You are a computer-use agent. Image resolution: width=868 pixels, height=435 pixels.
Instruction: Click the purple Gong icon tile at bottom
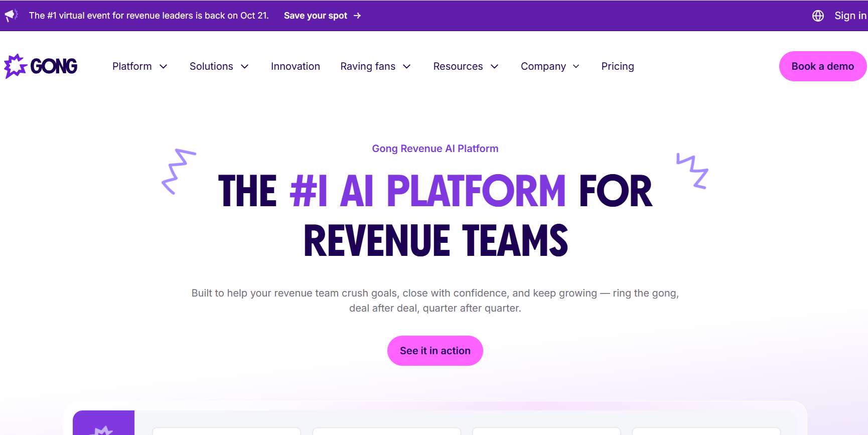click(x=103, y=424)
